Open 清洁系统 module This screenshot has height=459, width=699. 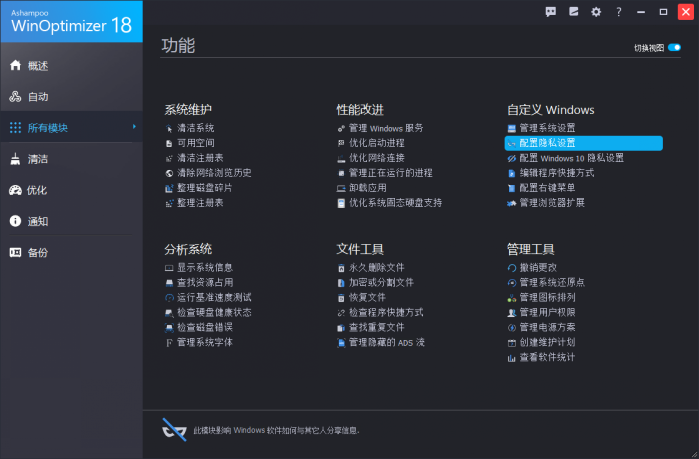click(x=196, y=128)
